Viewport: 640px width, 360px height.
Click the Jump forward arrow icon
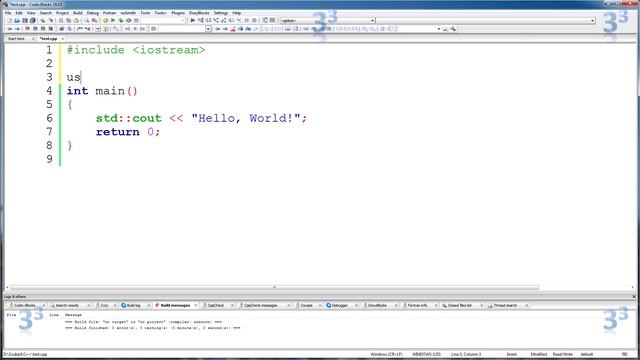18,29
